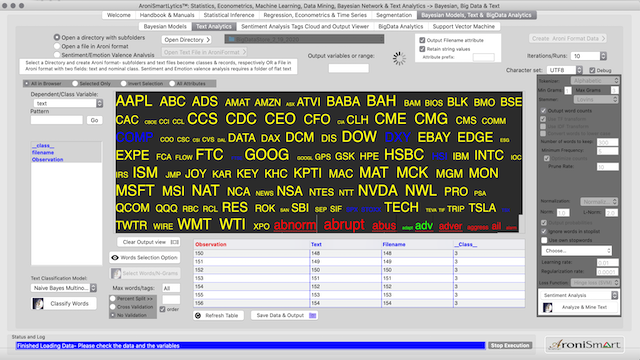Switch to the Statistical Inference tab

click(229, 15)
